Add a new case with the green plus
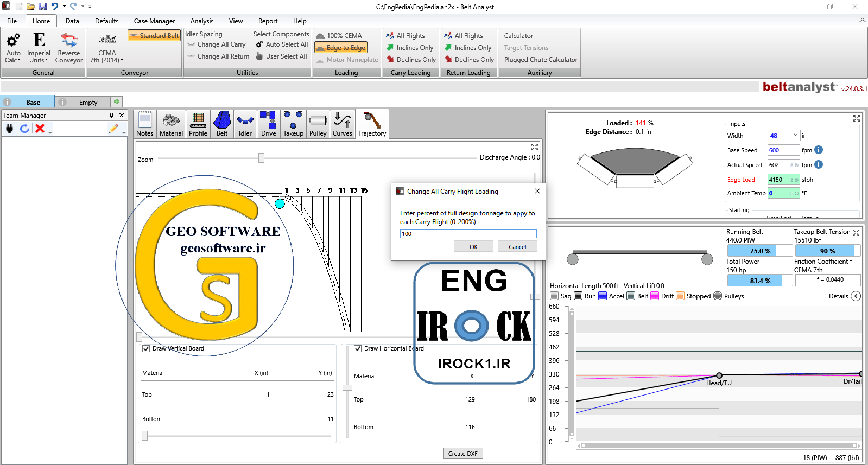Viewport: 868px width, 465px height. pos(116,101)
